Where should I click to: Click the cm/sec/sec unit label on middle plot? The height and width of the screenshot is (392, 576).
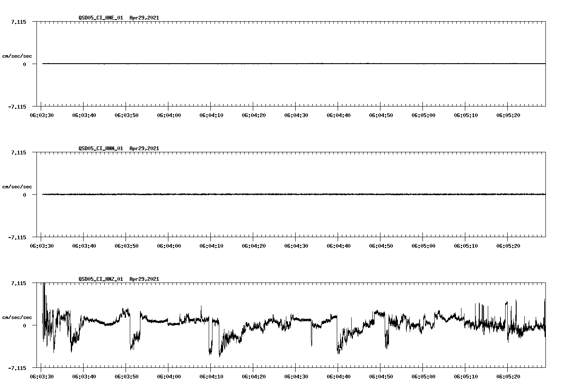tap(18, 186)
